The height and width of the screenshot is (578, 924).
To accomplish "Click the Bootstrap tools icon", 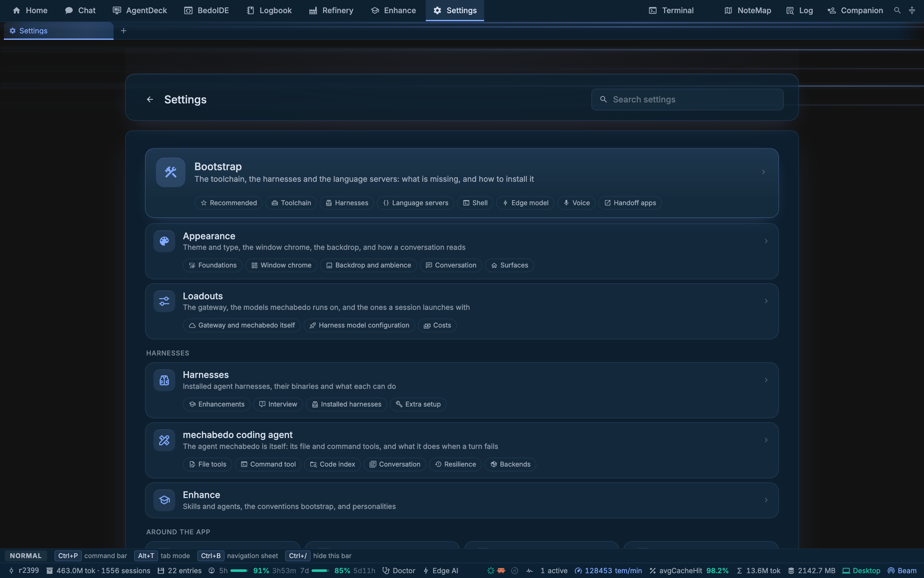I will (x=171, y=172).
